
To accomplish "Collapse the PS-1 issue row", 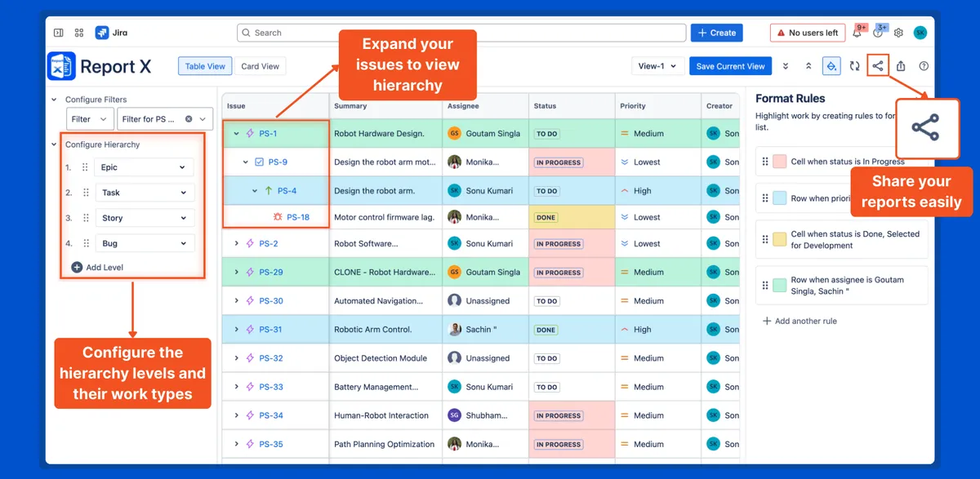I will (236, 134).
